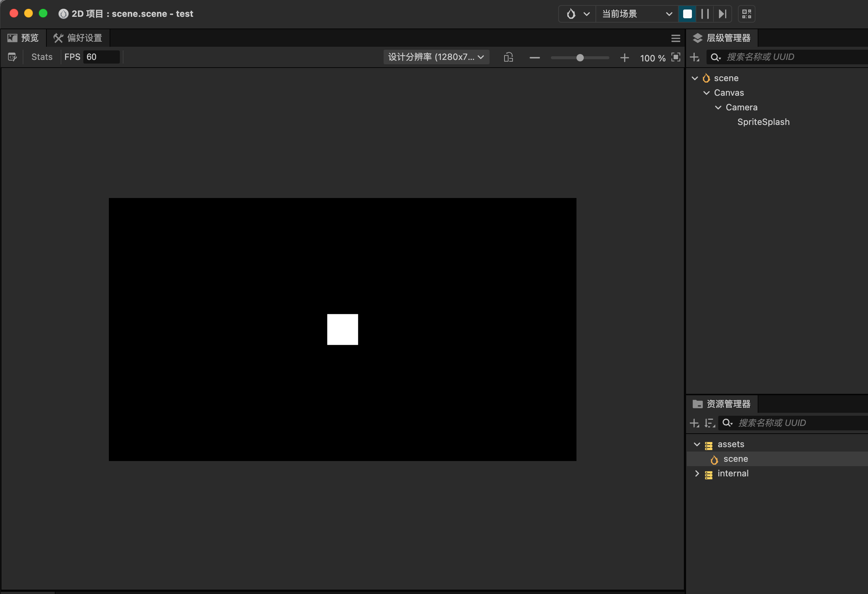
Task: Click the rotate device orientation icon
Action: (508, 57)
